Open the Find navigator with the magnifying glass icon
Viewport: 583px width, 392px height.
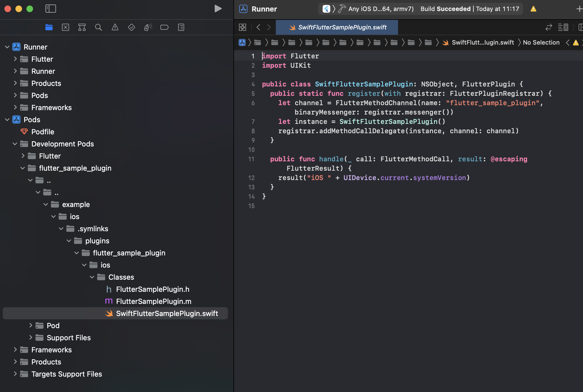98,27
